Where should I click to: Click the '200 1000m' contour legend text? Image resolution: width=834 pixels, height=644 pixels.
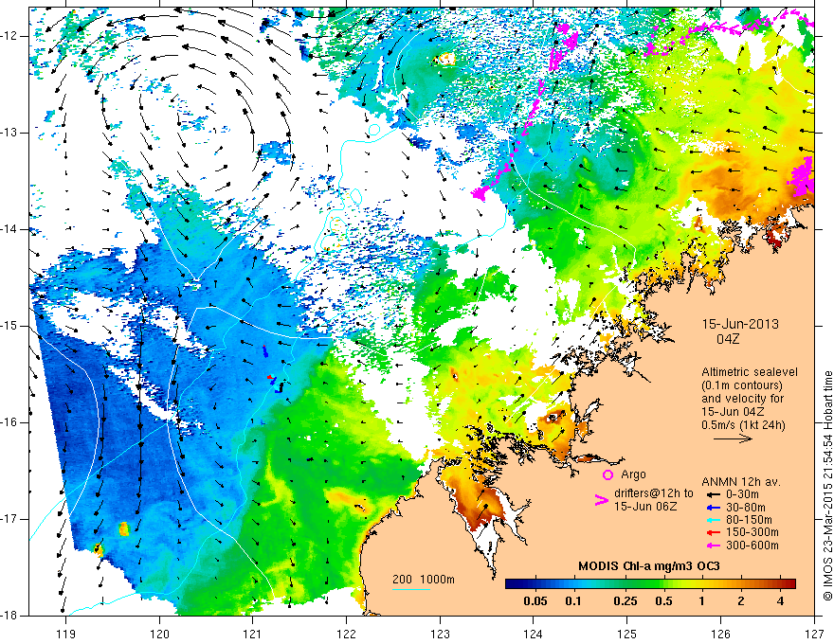[x=424, y=580]
